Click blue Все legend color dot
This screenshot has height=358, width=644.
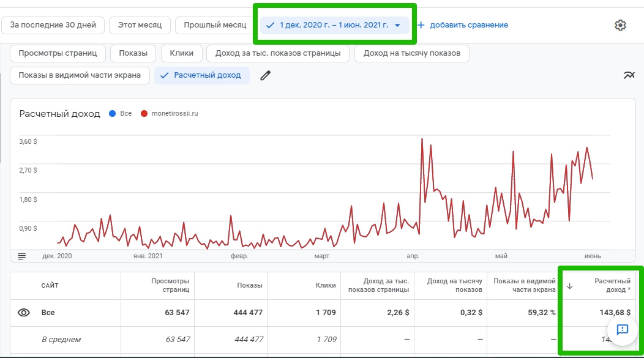coord(111,113)
